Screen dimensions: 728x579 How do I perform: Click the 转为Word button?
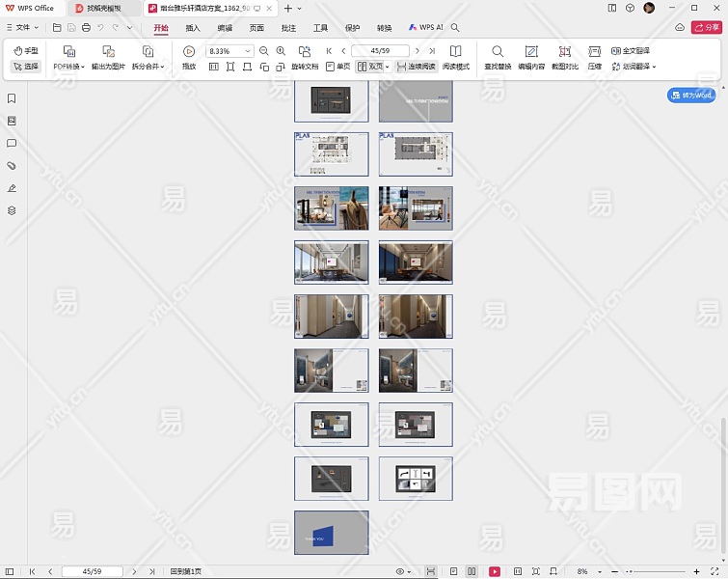[691, 95]
